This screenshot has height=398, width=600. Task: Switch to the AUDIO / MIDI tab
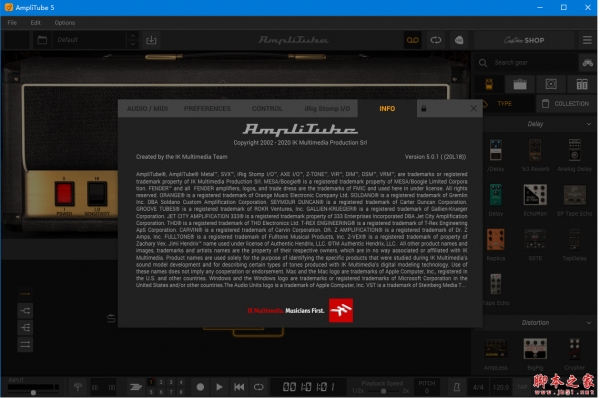[x=147, y=109]
